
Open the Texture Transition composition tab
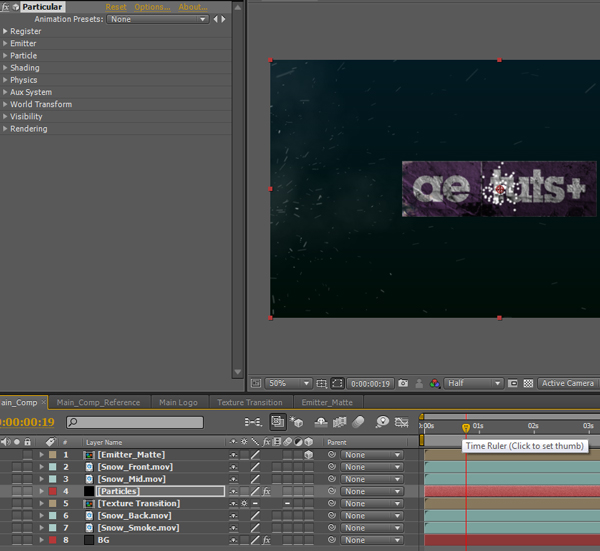(x=250, y=402)
